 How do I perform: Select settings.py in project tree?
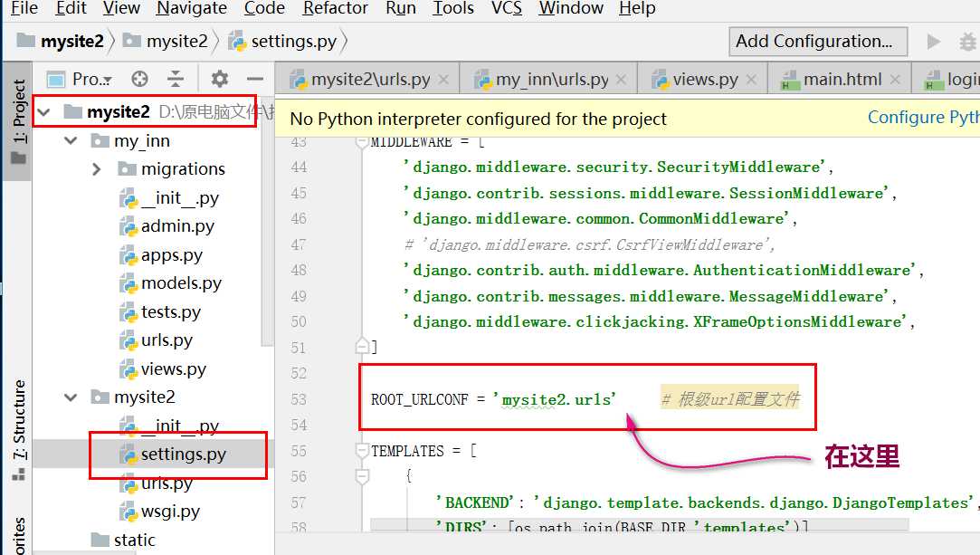pos(173,455)
